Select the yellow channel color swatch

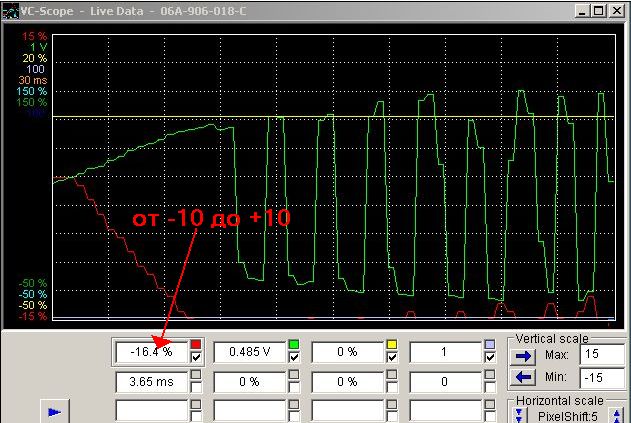(391, 345)
